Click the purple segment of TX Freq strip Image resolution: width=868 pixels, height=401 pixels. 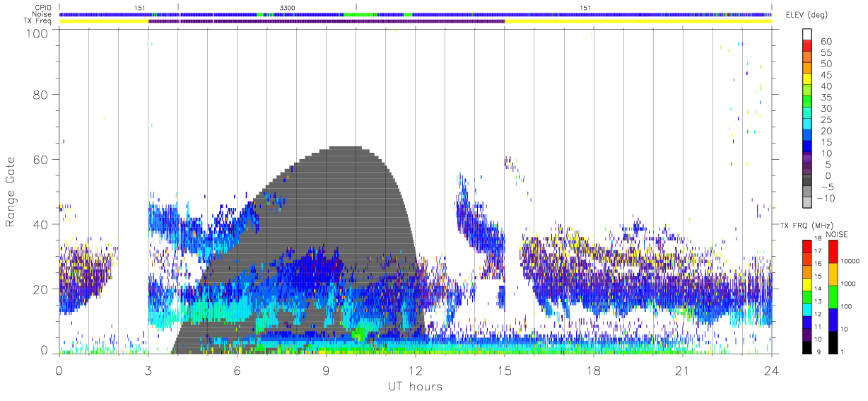coord(327,21)
